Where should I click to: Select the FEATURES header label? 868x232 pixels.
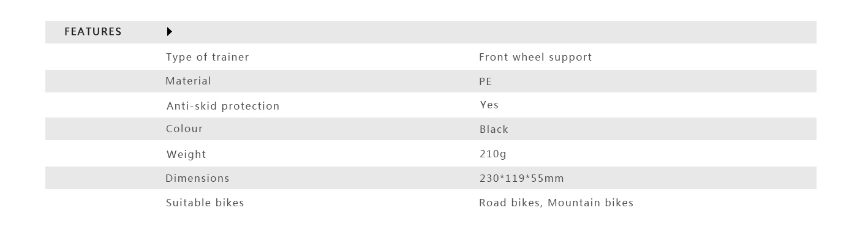coord(93,32)
